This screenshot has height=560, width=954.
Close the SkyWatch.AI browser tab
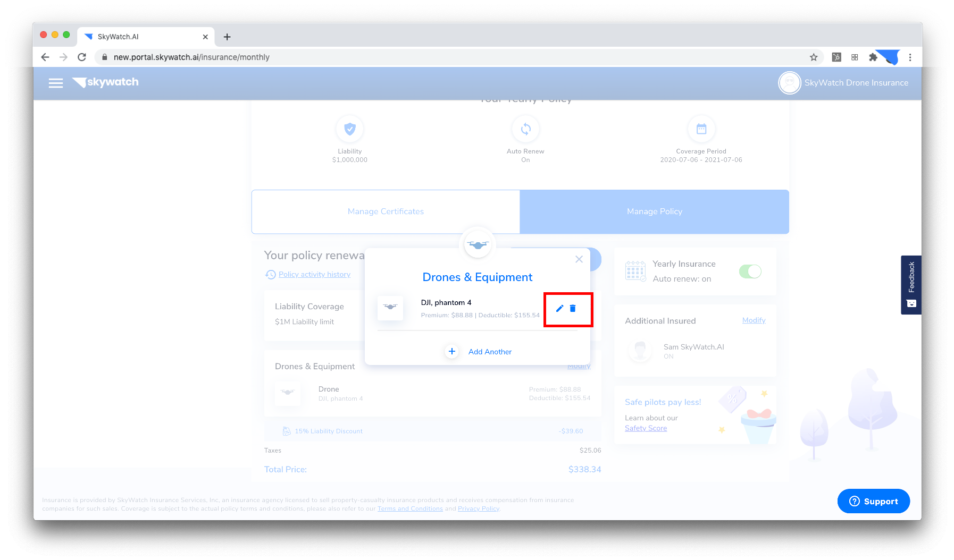point(205,37)
